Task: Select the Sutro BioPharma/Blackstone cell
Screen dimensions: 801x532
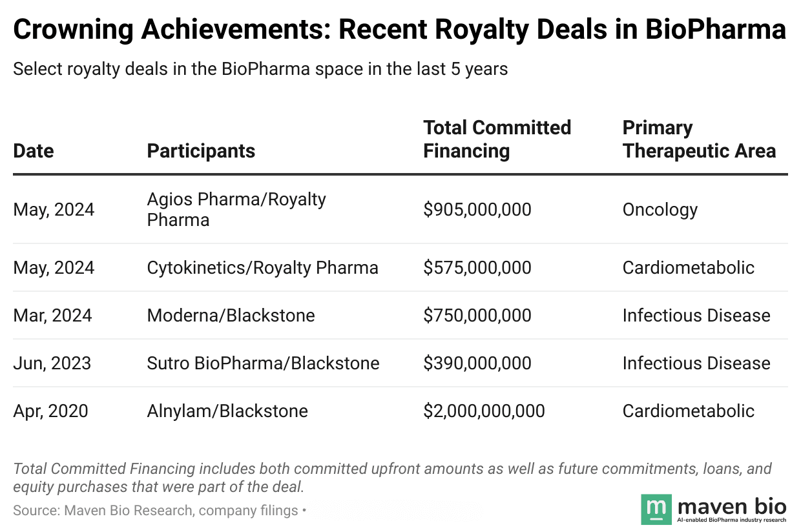Action: [263, 363]
